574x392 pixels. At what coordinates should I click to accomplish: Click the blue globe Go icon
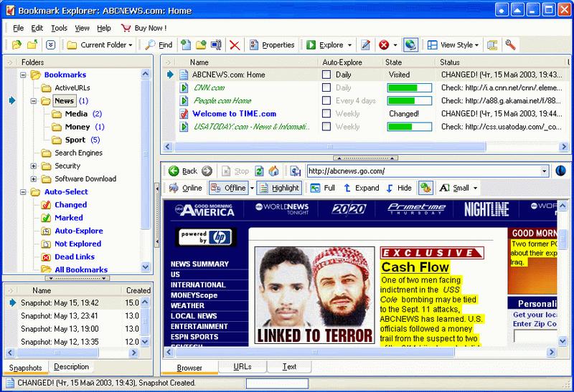point(560,171)
